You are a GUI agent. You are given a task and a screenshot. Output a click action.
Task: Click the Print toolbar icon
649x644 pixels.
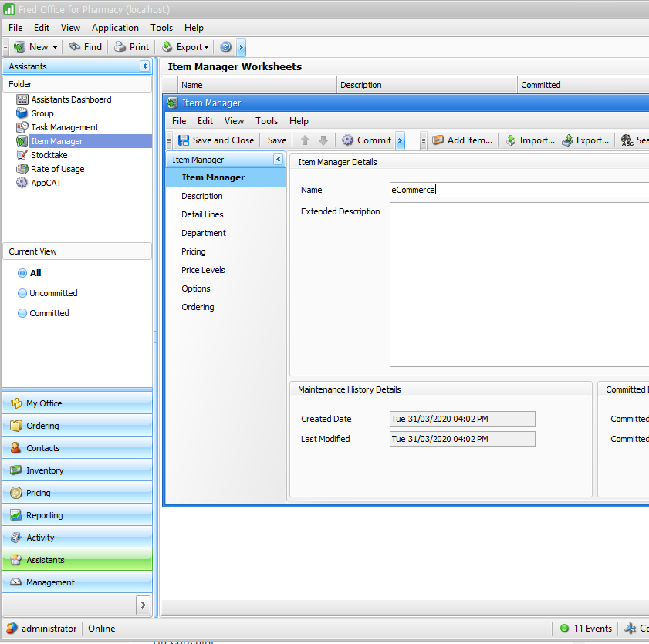click(120, 47)
